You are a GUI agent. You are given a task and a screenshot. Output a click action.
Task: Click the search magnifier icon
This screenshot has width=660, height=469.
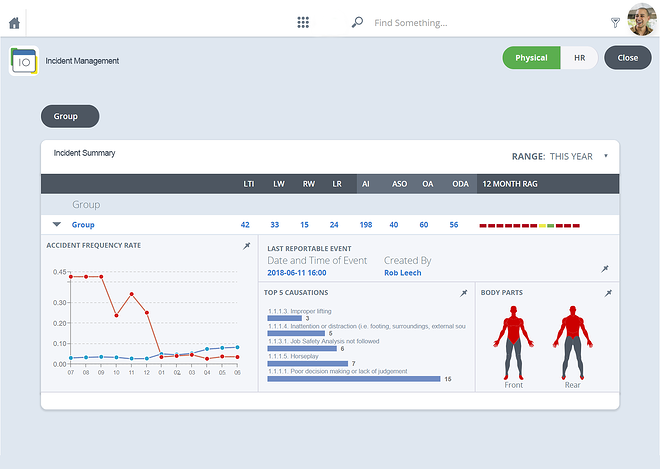357,22
